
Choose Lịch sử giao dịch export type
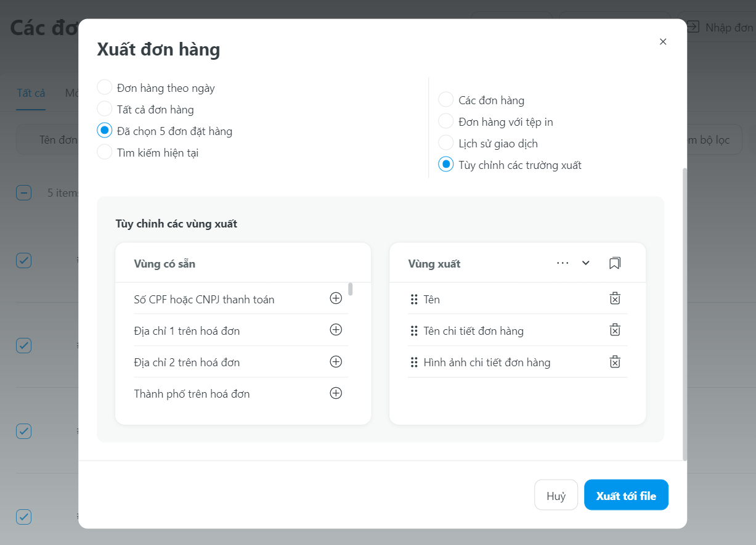tap(445, 143)
